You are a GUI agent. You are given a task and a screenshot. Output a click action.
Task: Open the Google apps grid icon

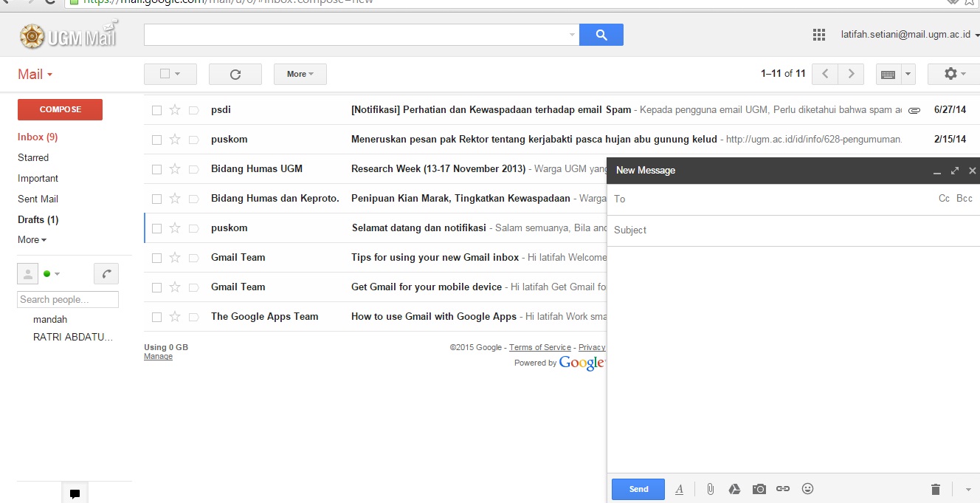(818, 35)
